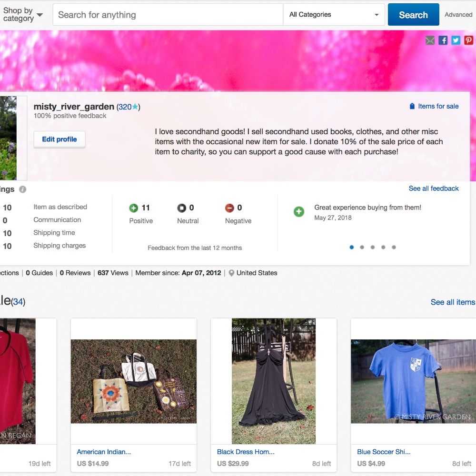
Task: Open See all items link
Action: 453,302
